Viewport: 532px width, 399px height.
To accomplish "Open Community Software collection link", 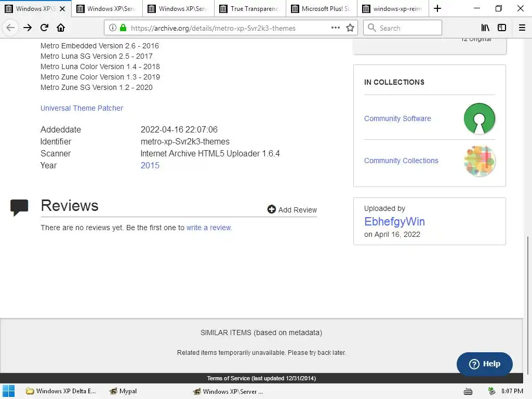I will tap(397, 118).
